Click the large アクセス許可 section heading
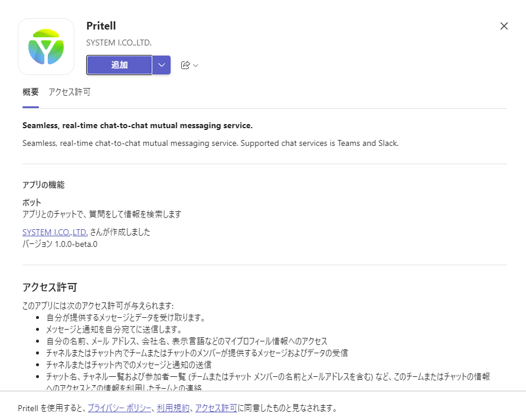 [50, 287]
